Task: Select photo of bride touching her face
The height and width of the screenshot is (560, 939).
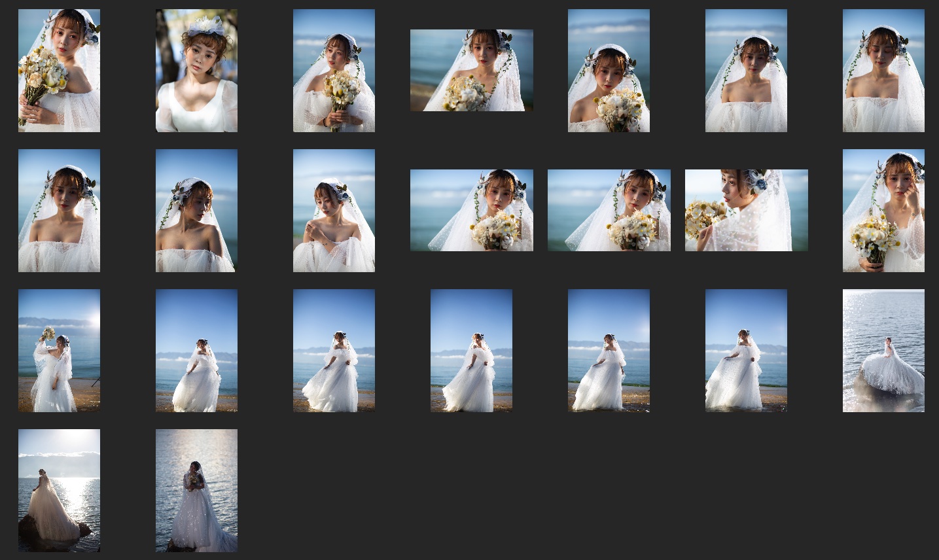Action: [883, 211]
